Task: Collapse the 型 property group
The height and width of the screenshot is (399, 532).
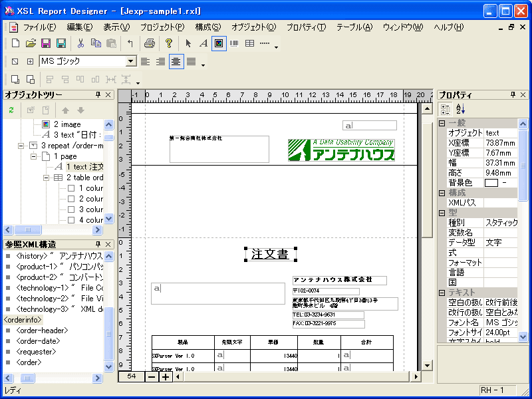Action: click(442, 213)
